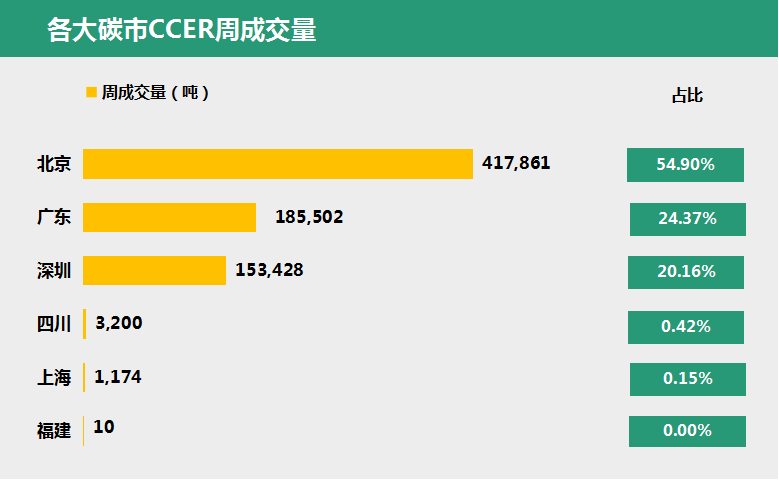
Task: Select the 深圳 yellow bar
Action: click(155, 270)
